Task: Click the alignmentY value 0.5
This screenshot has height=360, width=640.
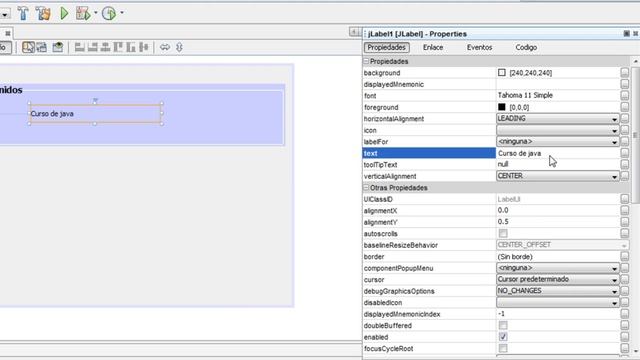Action: coord(503,222)
